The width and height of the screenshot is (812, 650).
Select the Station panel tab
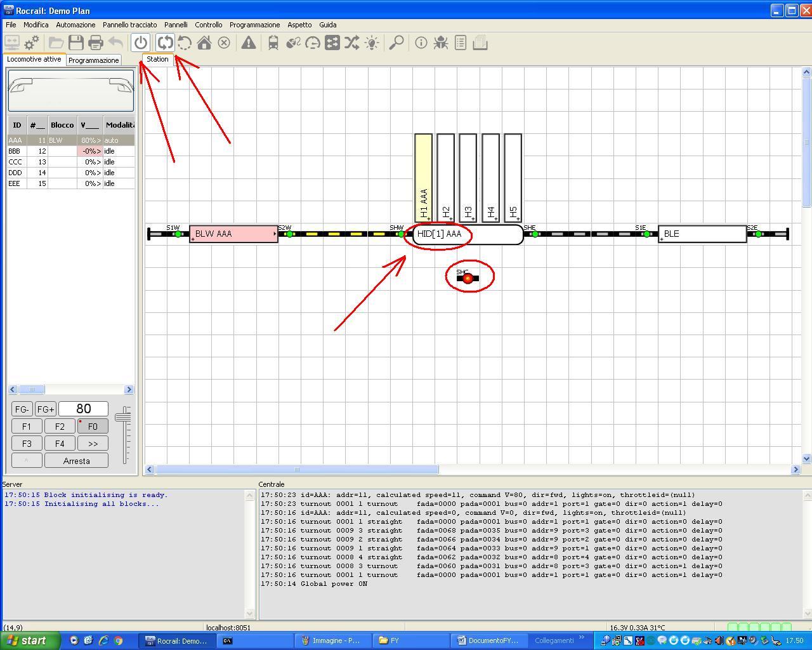click(x=158, y=59)
